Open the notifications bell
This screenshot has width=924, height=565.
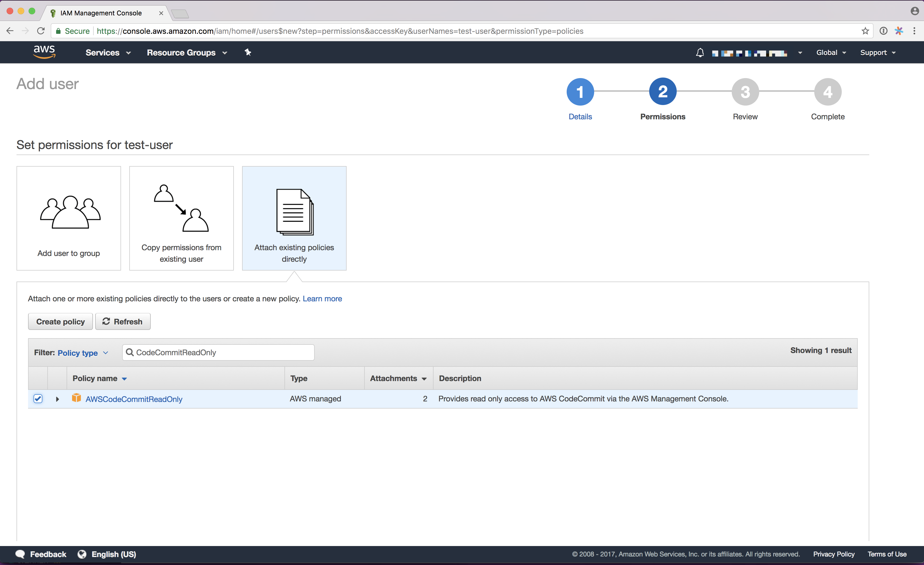700,53
